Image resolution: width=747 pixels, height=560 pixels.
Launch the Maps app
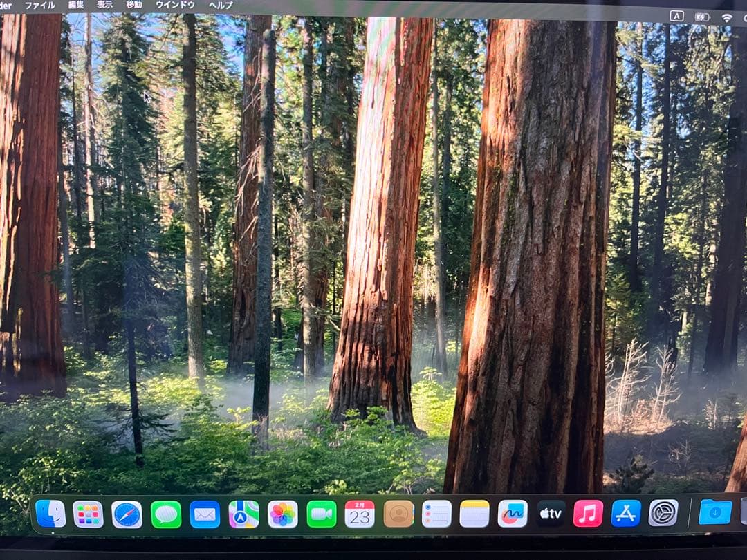[243, 514]
